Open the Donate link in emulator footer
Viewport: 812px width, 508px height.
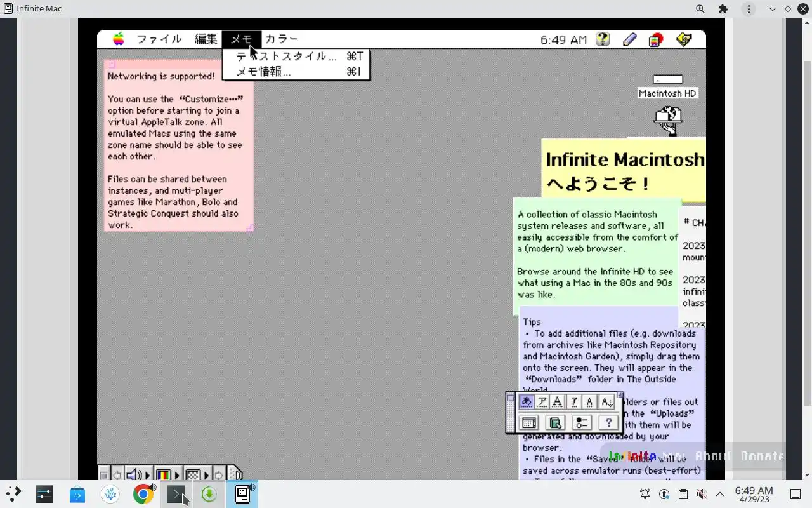click(x=763, y=456)
